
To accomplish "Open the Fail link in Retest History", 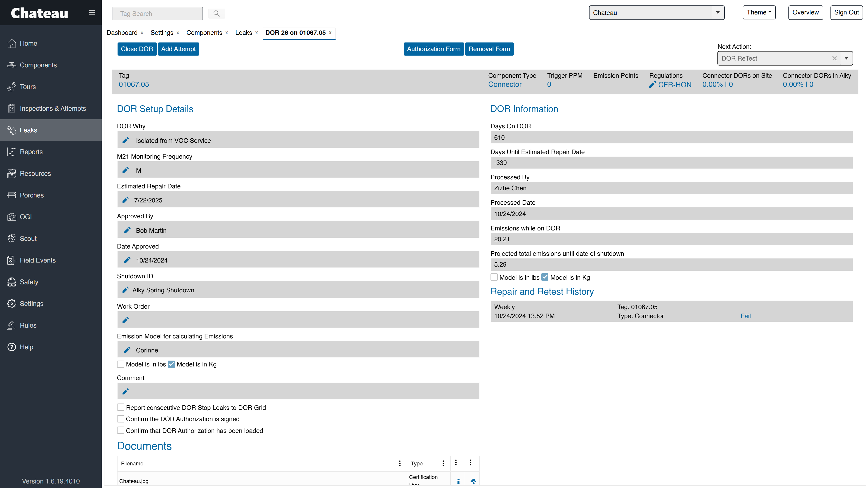I will 745,316.
